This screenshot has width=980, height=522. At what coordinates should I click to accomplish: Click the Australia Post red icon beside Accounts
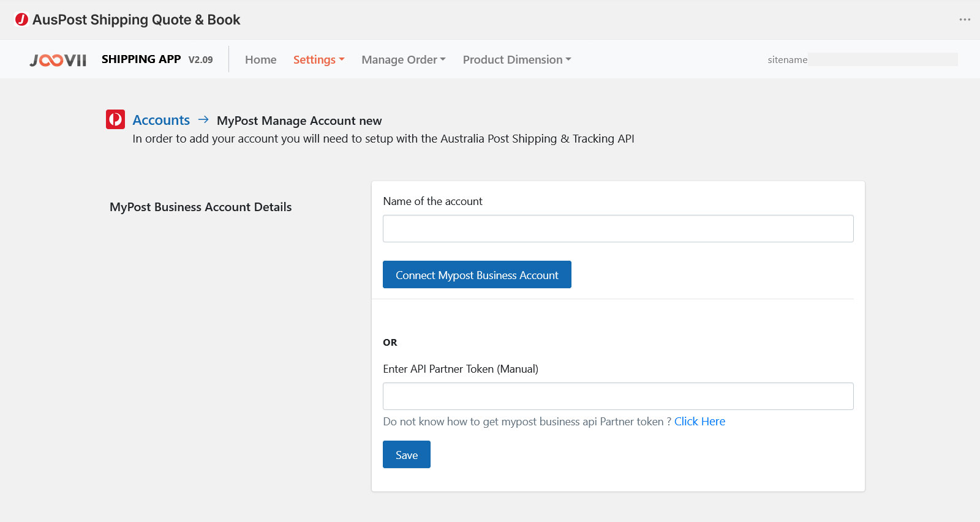click(x=115, y=119)
